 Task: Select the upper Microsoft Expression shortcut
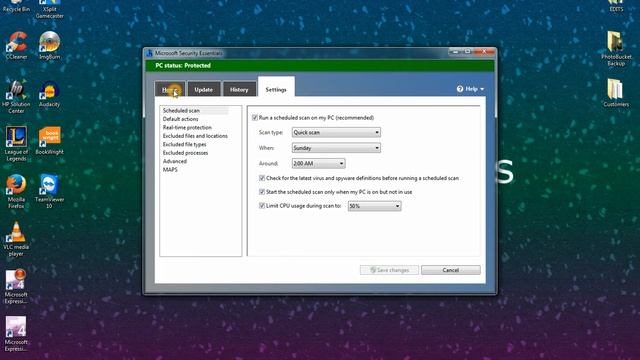16,286
